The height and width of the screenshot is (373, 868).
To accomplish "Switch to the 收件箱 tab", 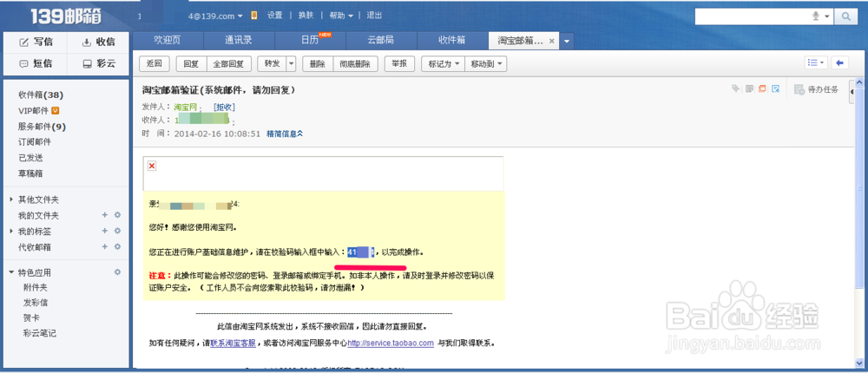I will (451, 41).
